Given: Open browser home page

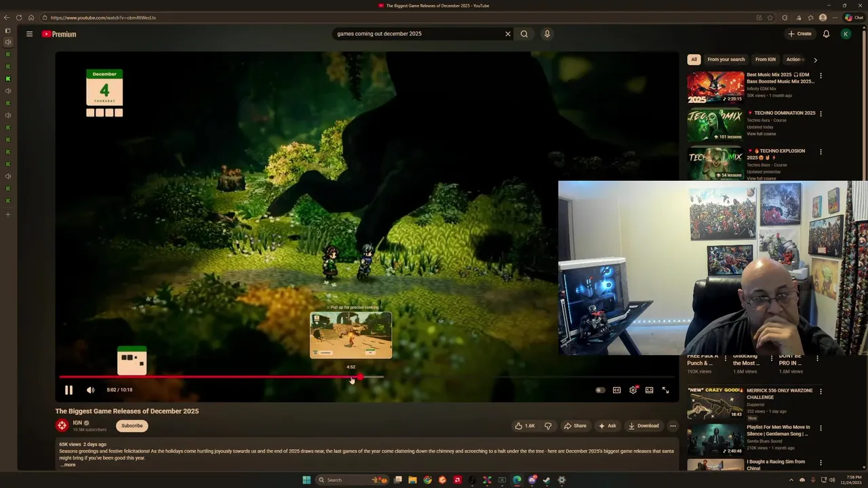Looking at the screenshot, I should [31, 18].
